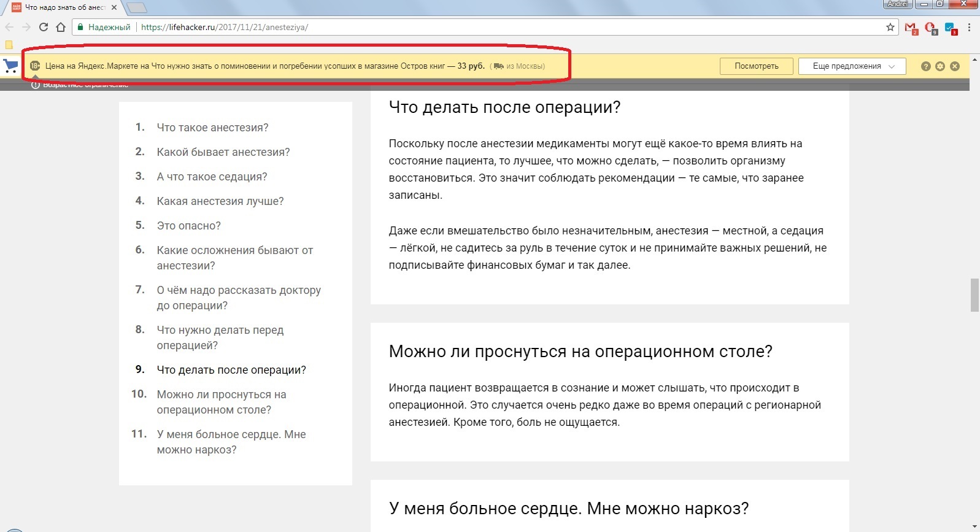Open the Chrome three-dot menu

click(970, 27)
